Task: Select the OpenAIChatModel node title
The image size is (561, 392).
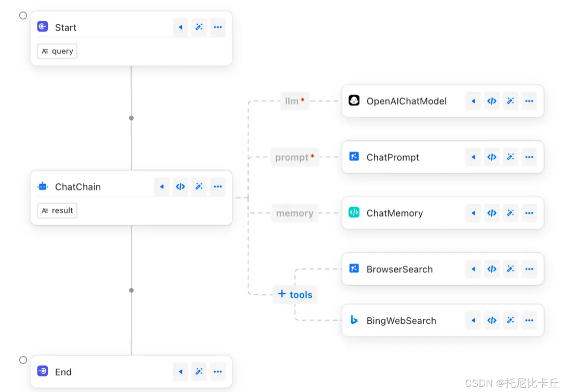Action: click(x=406, y=101)
